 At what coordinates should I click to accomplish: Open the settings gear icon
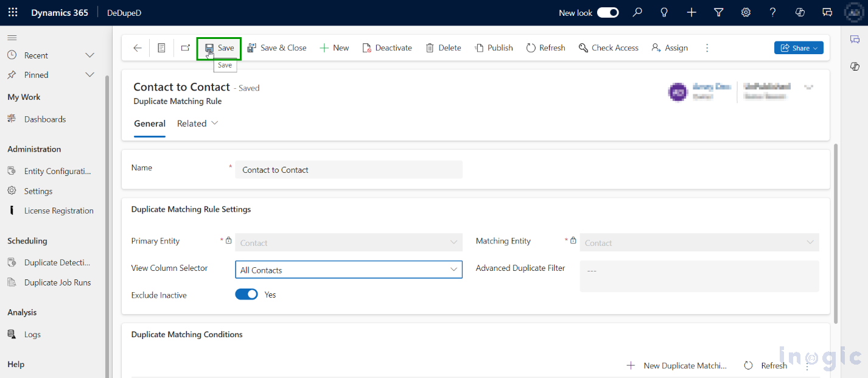pos(746,12)
